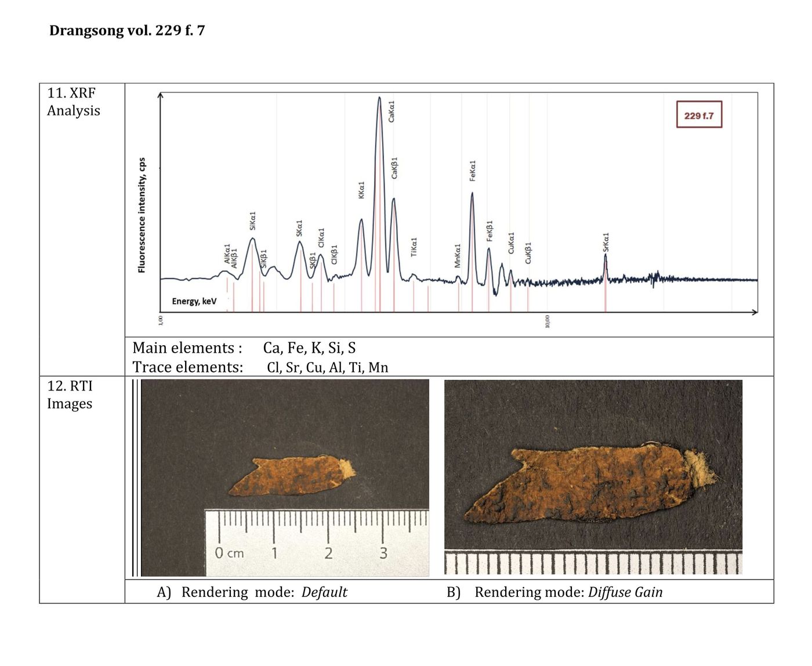
Task: Click the CuKα1 peak label
Action: (511, 243)
